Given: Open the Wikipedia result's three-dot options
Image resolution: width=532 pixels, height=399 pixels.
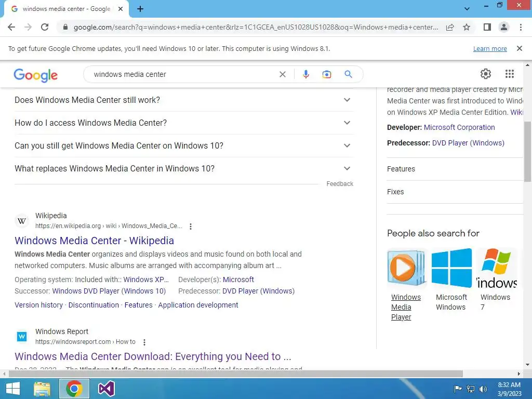Looking at the screenshot, I should (191, 227).
